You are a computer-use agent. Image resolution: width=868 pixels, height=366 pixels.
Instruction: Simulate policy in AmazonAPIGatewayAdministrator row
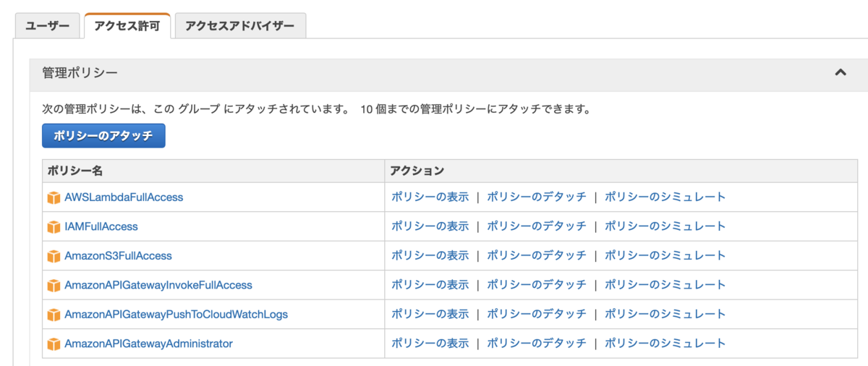tap(665, 344)
